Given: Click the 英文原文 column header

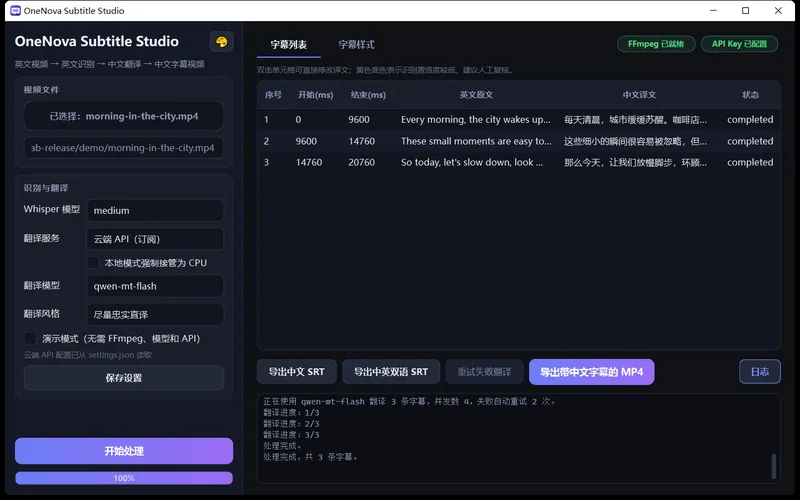Looking at the screenshot, I should tap(476, 95).
